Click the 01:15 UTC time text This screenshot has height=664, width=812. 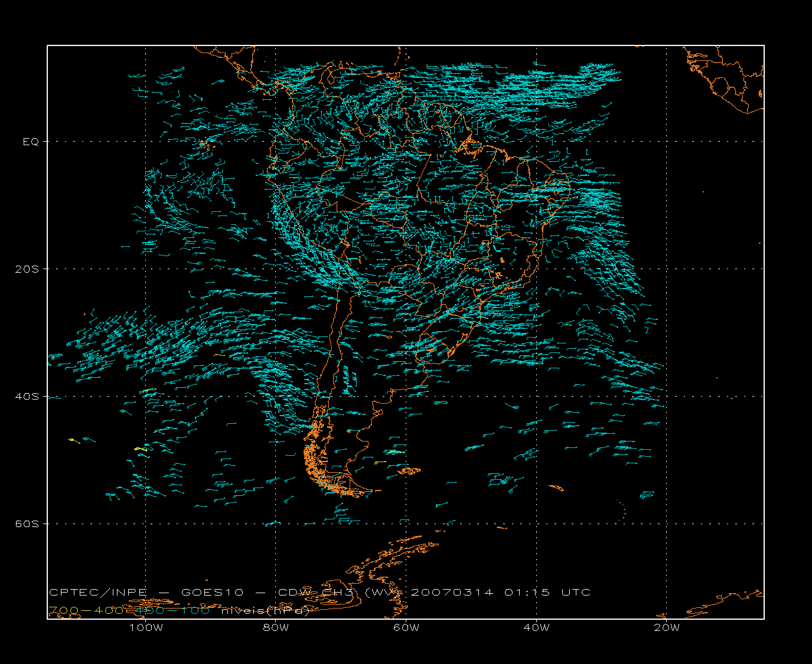[x=547, y=593]
